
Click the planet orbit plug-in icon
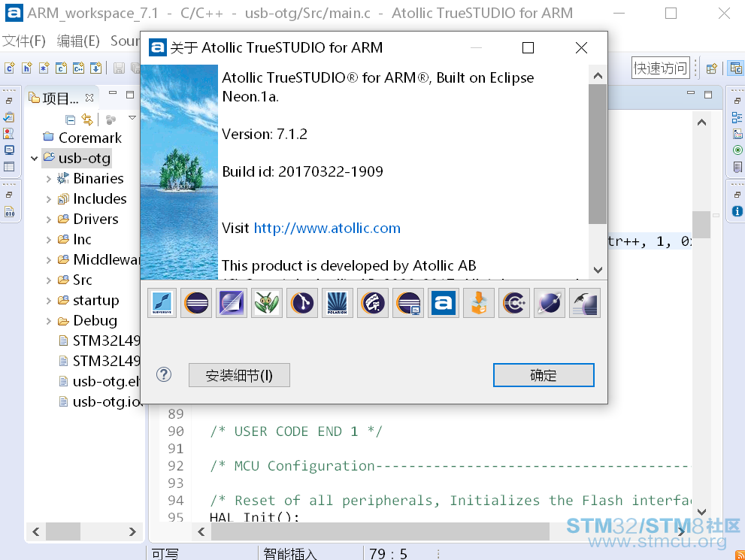550,303
